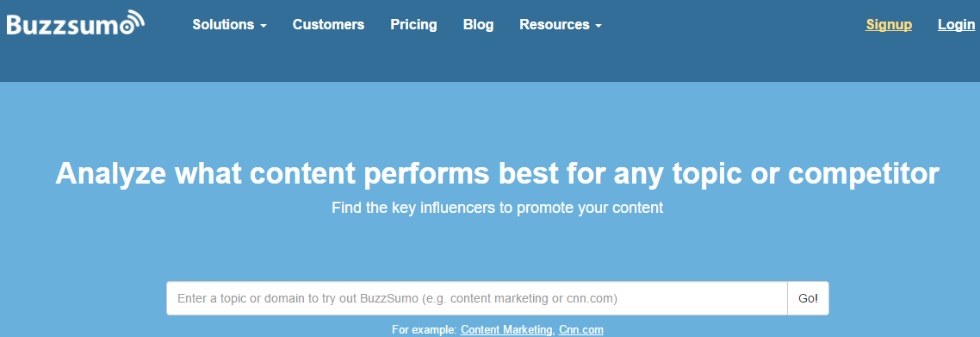The image size is (980, 337).
Task: Click the Buzzsumo logo wordmark
Action: pyautogui.click(x=76, y=24)
